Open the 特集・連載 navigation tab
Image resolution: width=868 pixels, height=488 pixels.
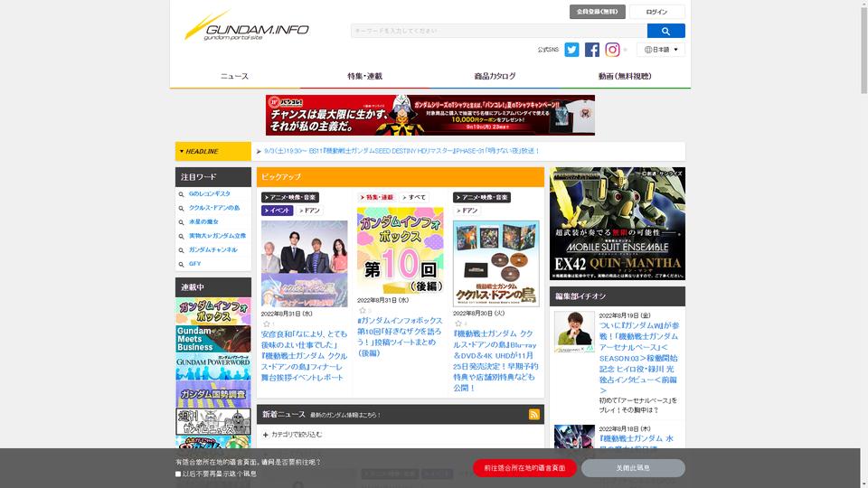pyautogui.click(x=364, y=76)
